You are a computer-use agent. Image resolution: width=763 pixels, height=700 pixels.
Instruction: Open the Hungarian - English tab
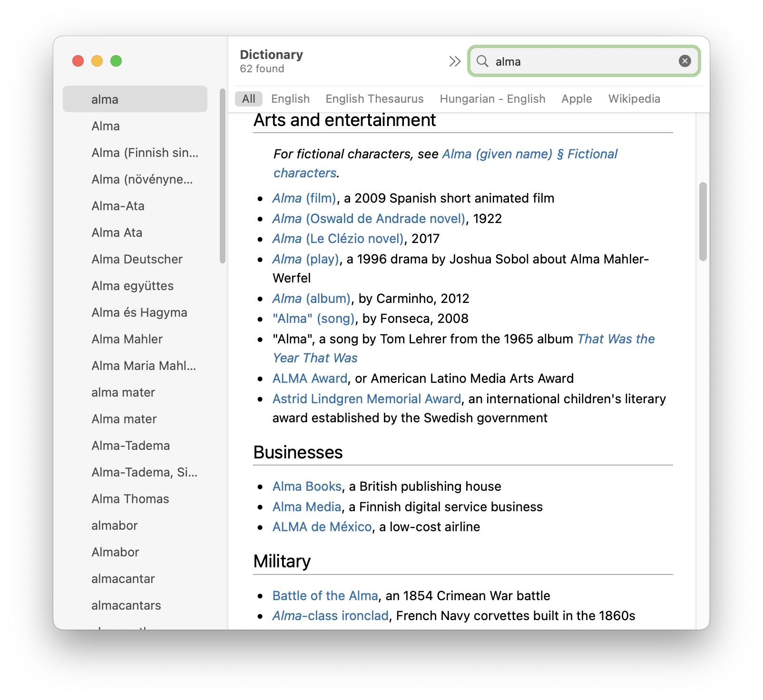coord(492,99)
